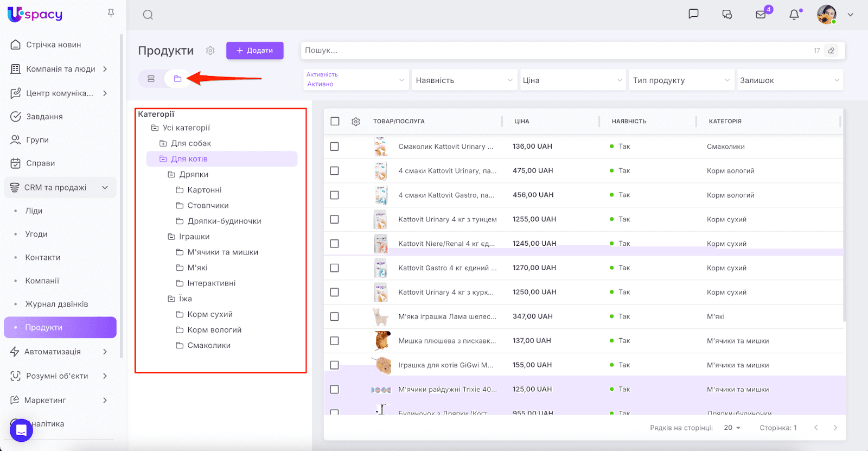The image size is (868, 451).
Task: Click the Додати button
Action: [x=255, y=50]
